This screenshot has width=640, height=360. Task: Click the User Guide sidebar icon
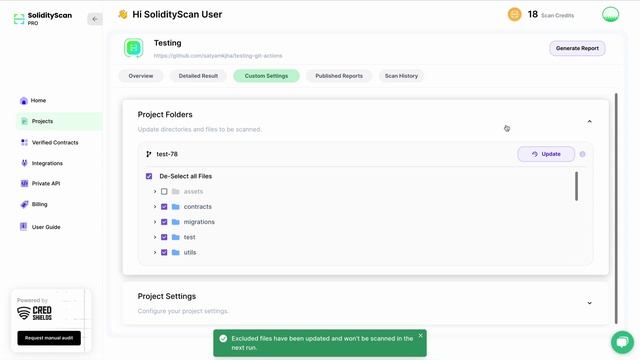[x=24, y=227]
